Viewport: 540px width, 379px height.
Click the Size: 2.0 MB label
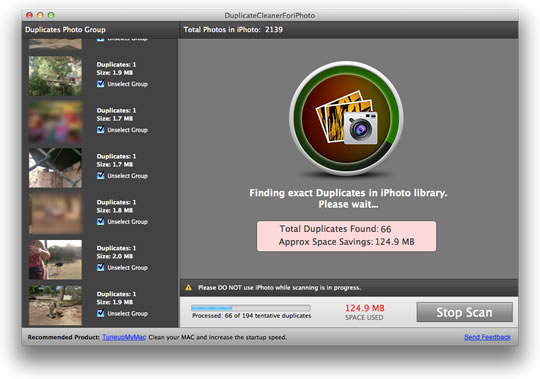pyautogui.click(x=115, y=256)
